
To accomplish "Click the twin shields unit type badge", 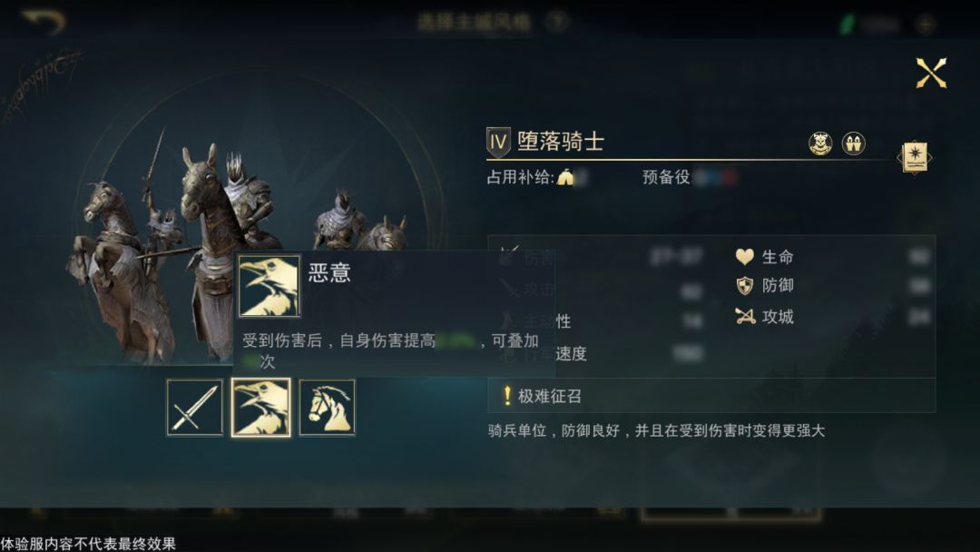I will coord(853,143).
